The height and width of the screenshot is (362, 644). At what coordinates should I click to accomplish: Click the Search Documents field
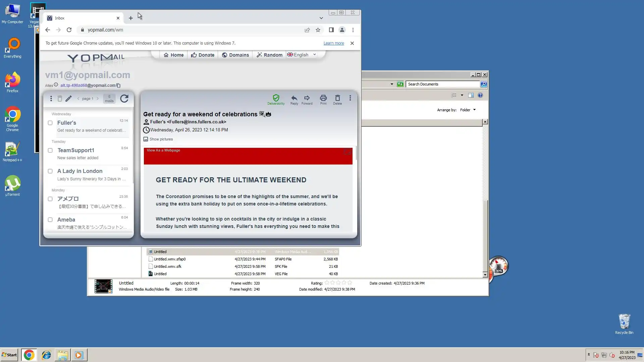pyautogui.click(x=442, y=84)
